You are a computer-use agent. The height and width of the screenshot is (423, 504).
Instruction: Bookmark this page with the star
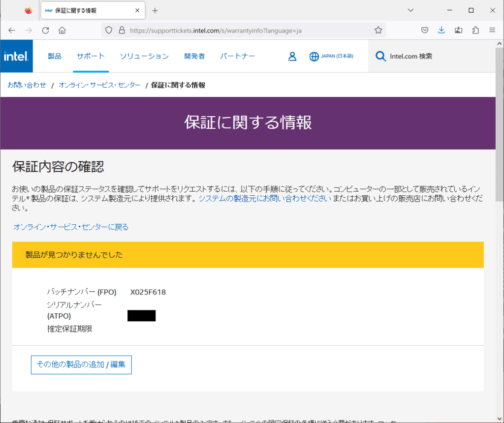pos(378,30)
